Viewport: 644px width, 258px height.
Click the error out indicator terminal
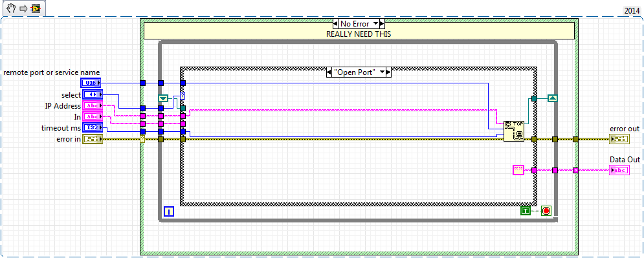coord(619,139)
